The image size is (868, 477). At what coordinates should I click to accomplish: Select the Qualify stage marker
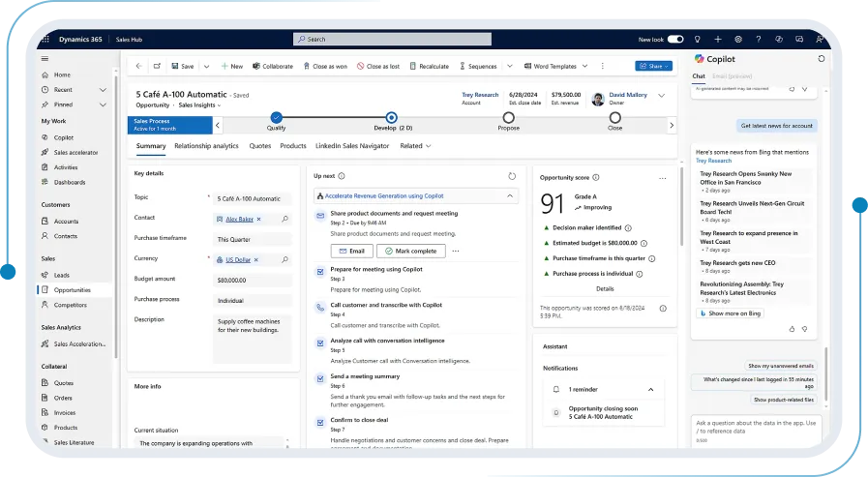click(x=276, y=117)
